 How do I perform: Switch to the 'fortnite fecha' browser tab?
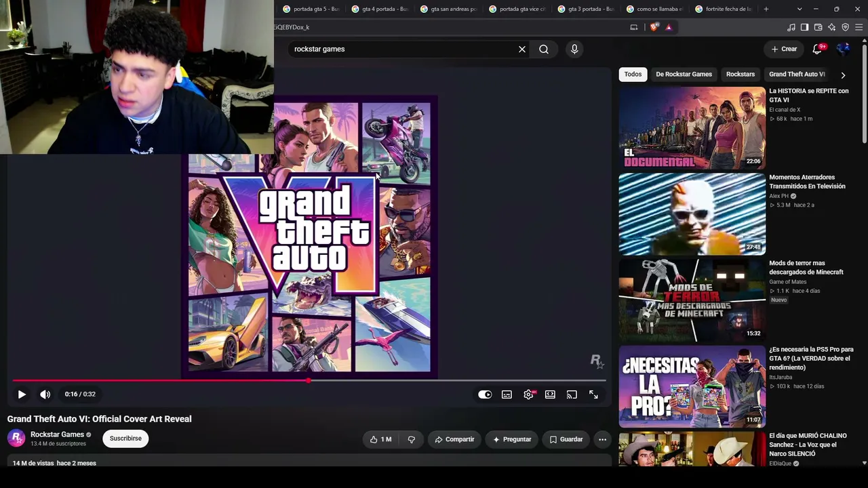coord(723,9)
